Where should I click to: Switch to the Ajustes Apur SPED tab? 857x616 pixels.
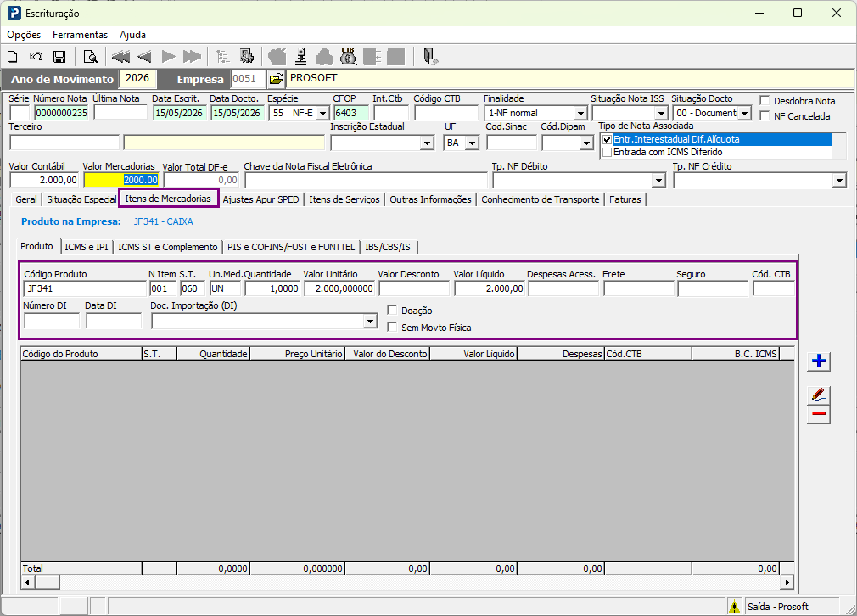coord(260,199)
